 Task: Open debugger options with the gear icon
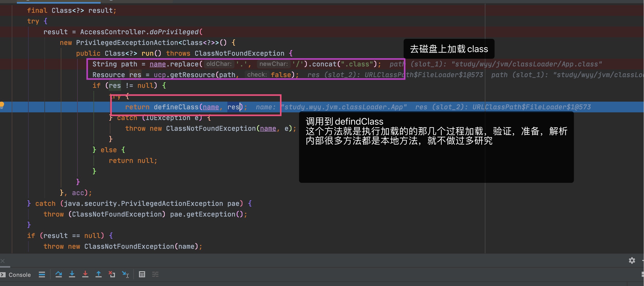632,260
